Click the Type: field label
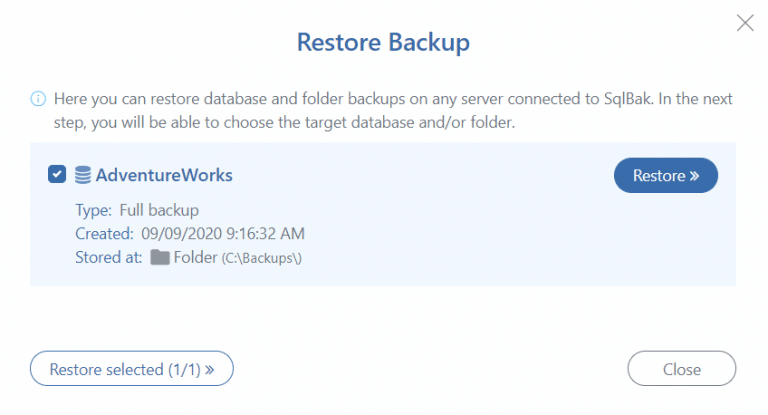The height and width of the screenshot is (415, 768). [94, 210]
